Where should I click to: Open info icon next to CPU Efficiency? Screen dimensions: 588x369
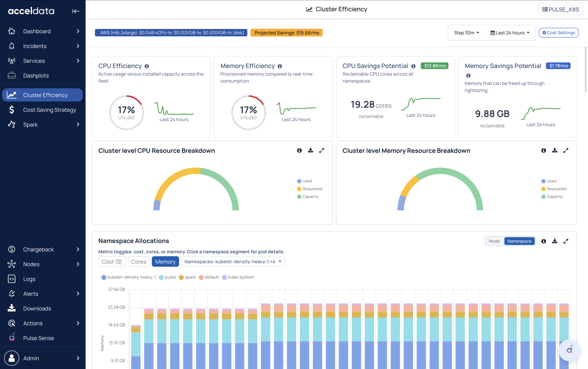(147, 66)
